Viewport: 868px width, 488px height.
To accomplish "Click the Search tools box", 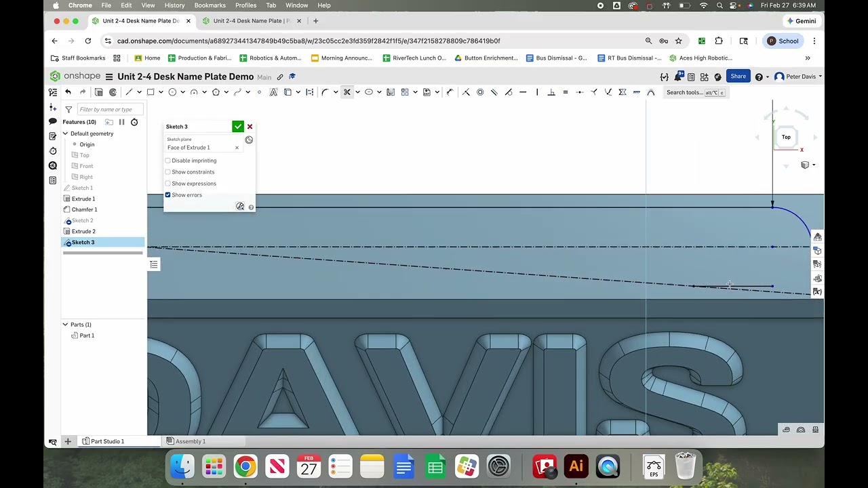I will tap(696, 92).
